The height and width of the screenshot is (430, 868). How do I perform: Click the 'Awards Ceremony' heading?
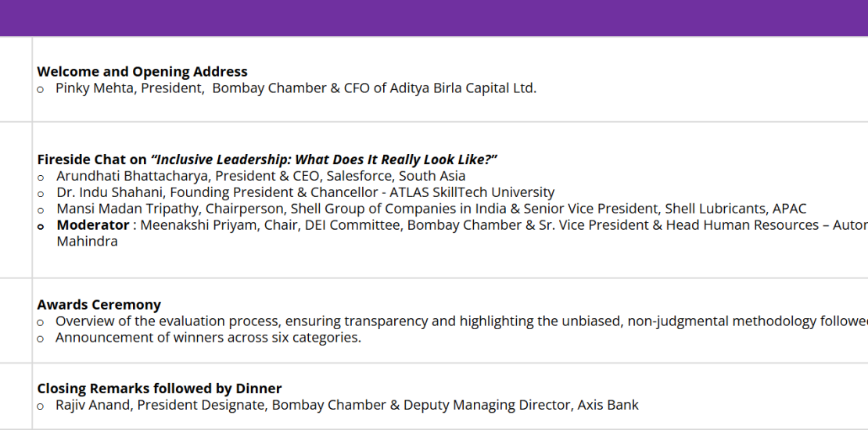pyautogui.click(x=99, y=305)
